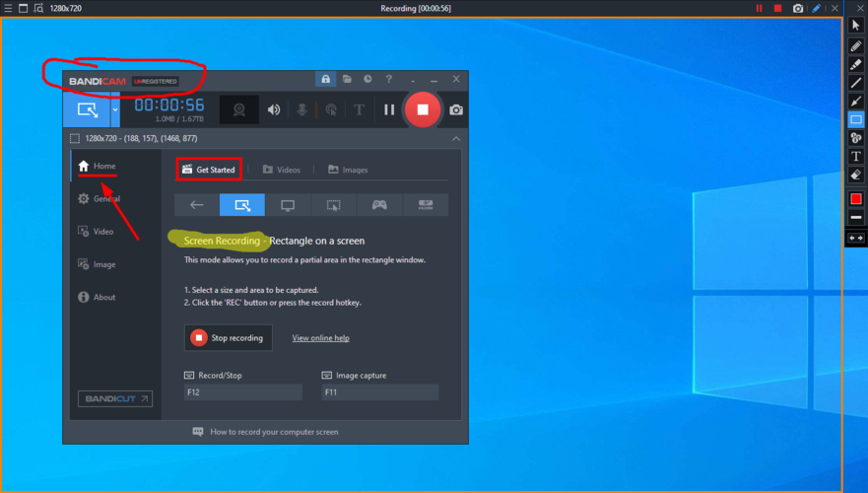Select the fullscreen monitor recording mode
The width and height of the screenshot is (868, 493).
(x=288, y=205)
